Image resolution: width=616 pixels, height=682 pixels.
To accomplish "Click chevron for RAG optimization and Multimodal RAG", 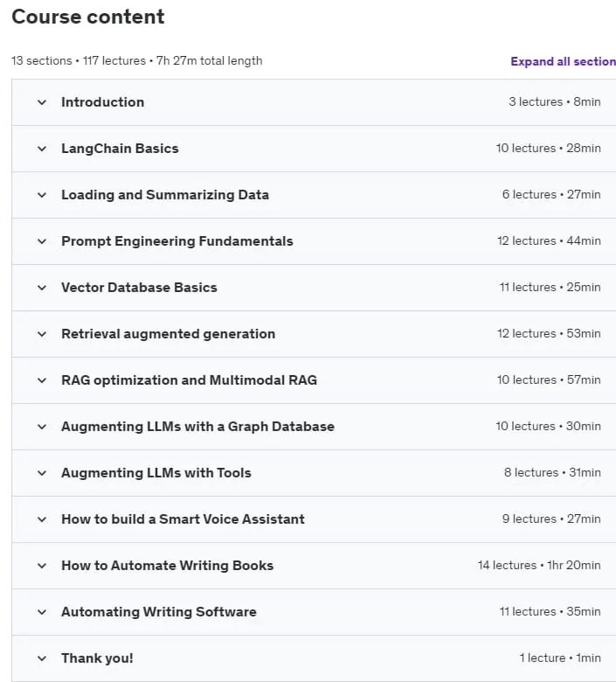I will [42, 380].
